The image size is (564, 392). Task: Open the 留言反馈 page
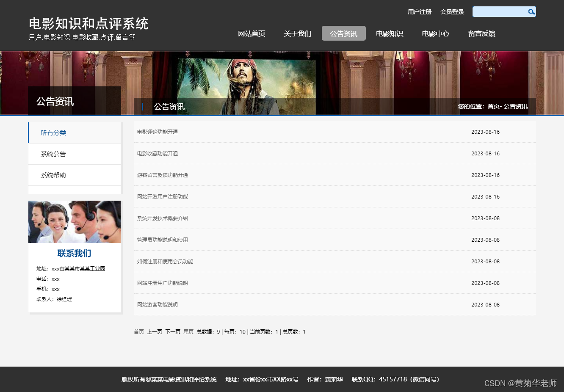tap(481, 33)
